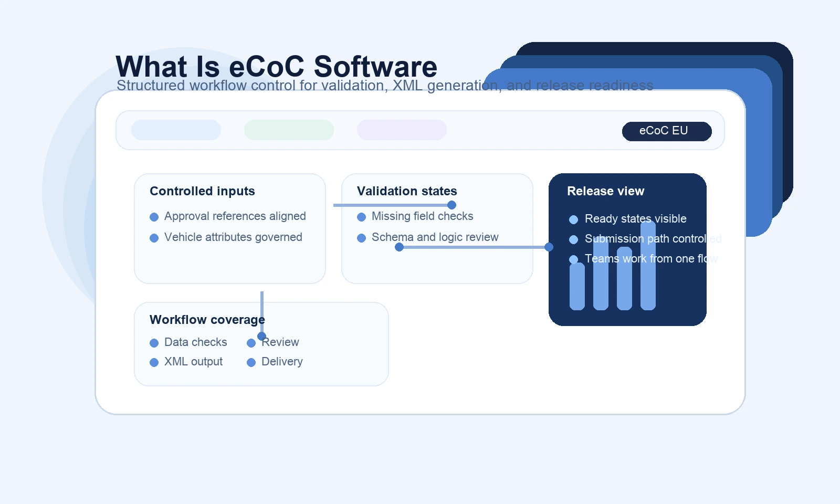Select the light green pill tab

(289, 130)
